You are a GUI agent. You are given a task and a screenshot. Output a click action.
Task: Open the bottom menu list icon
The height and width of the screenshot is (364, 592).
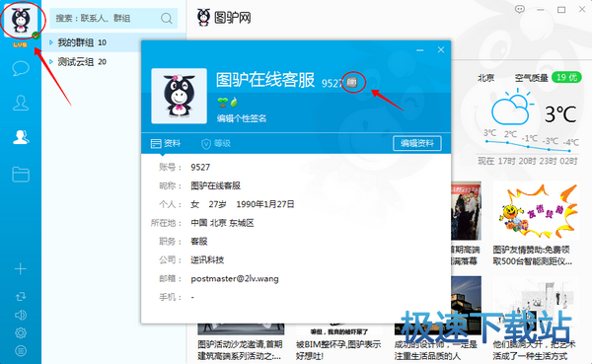pyautogui.click(x=21, y=351)
